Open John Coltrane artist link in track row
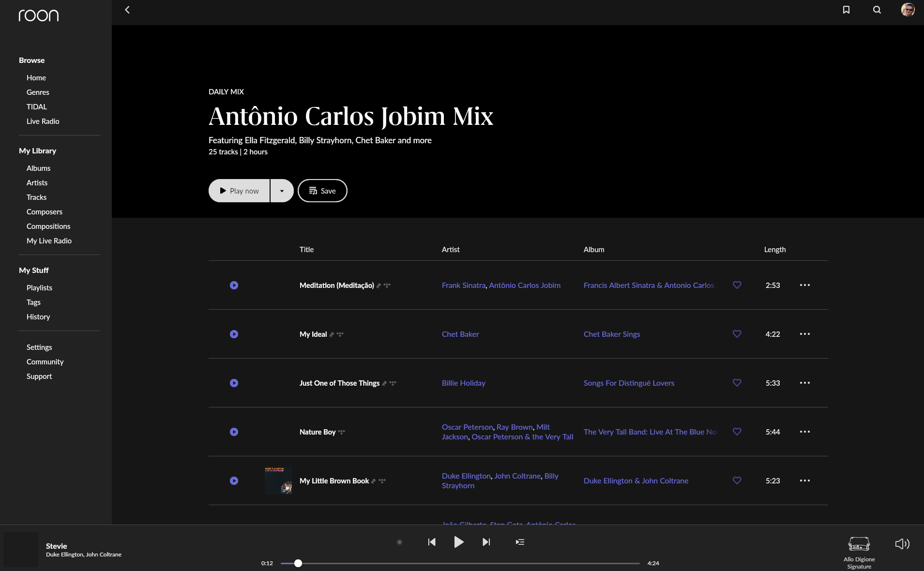 click(x=517, y=476)
